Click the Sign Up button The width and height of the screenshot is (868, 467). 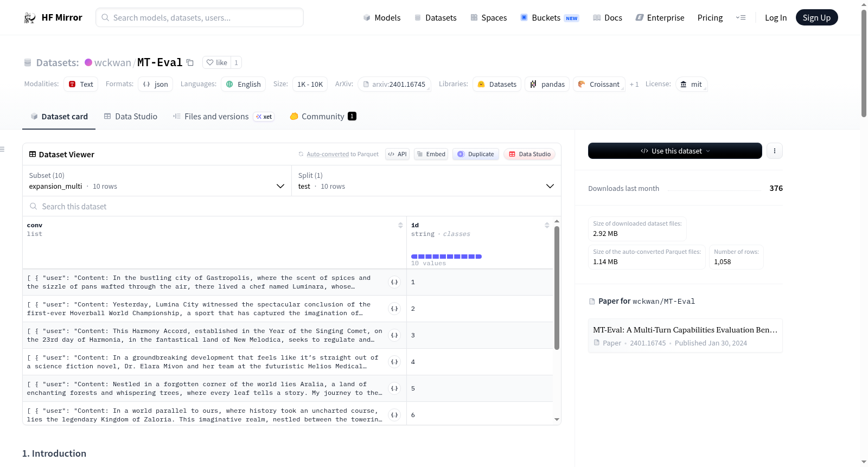click(x=817, y=17)
